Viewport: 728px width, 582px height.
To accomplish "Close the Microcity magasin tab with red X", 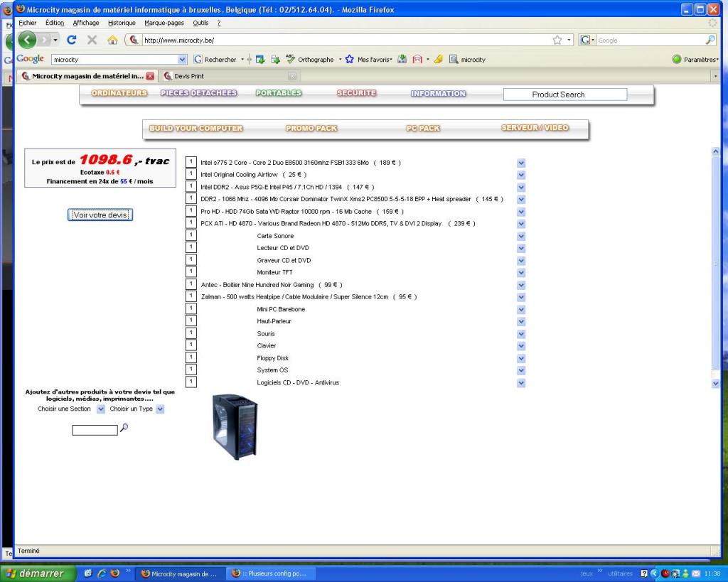I will tap(150, 76).
